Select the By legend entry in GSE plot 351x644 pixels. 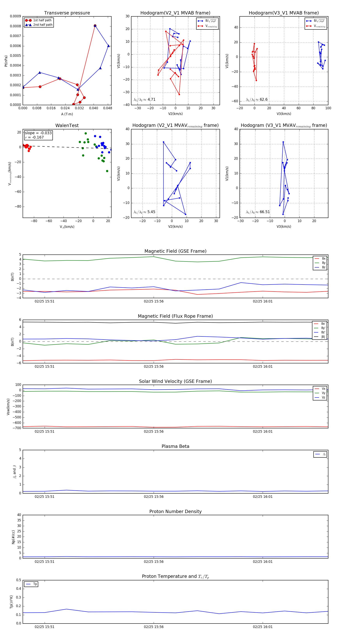click(320, 263)
